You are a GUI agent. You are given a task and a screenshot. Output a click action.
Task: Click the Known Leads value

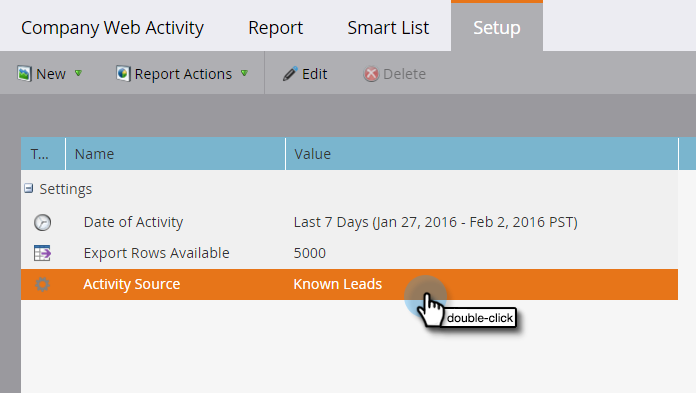coord(337,284)
